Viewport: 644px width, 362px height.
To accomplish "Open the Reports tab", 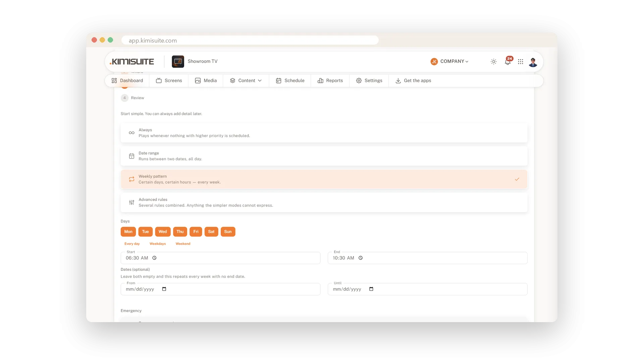I will [x=330, y=80].
